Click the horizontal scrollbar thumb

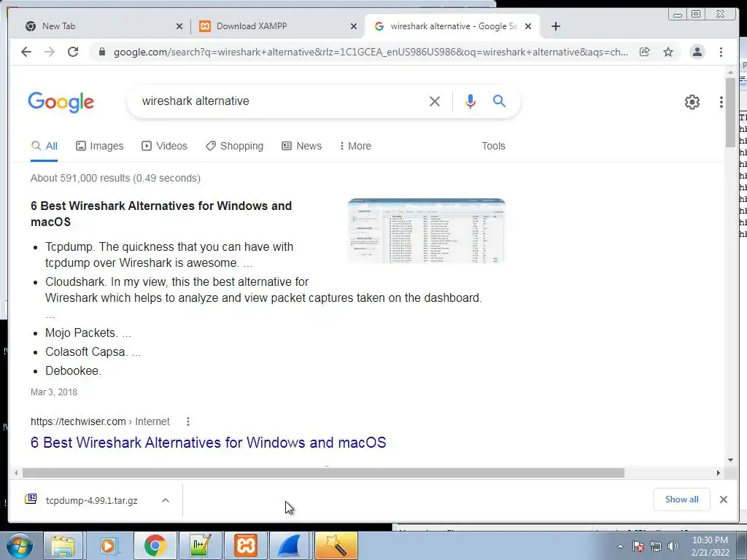pos(323,472)
